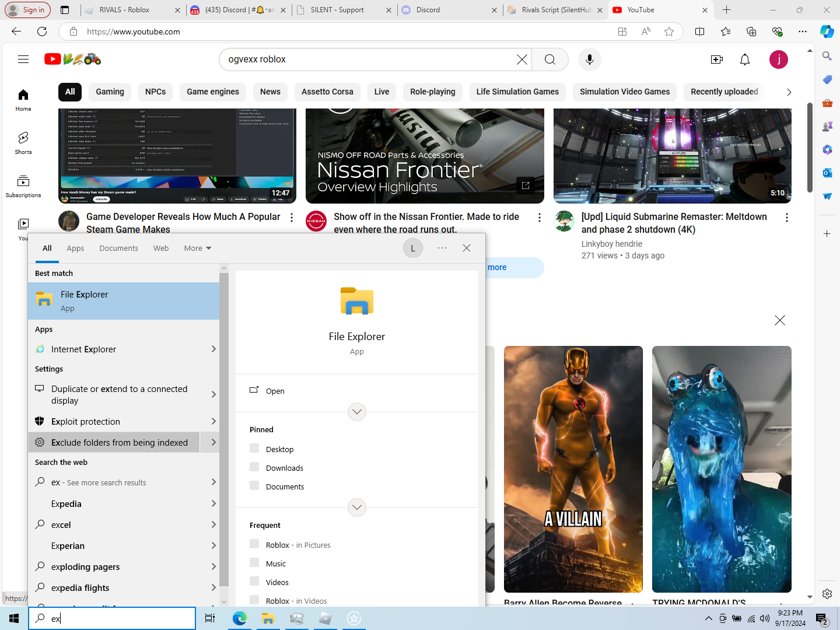Refresh the browser page
Image resolution: width=840 pixels, height=630 pixels.
(x=42, y=32)
